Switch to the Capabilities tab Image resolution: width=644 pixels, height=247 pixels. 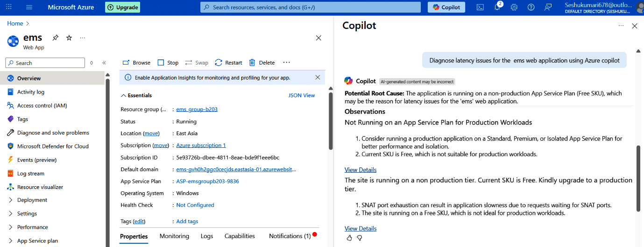[240, 236]
